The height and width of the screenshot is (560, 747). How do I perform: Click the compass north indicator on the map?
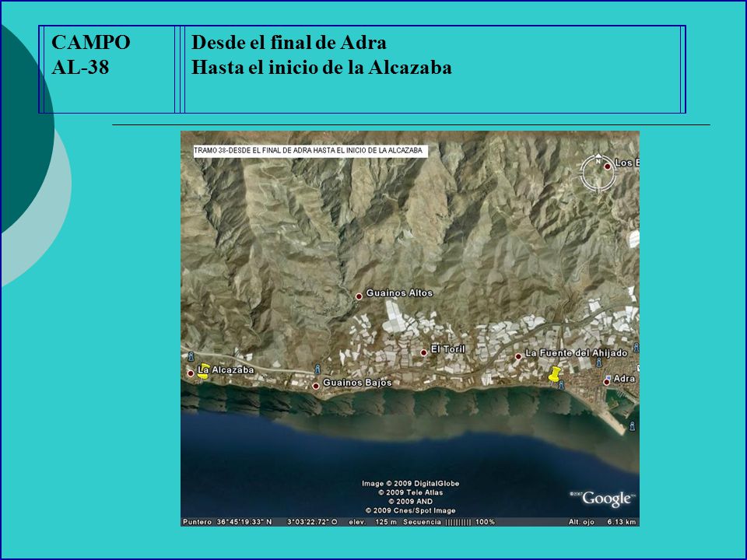(598, 173)
